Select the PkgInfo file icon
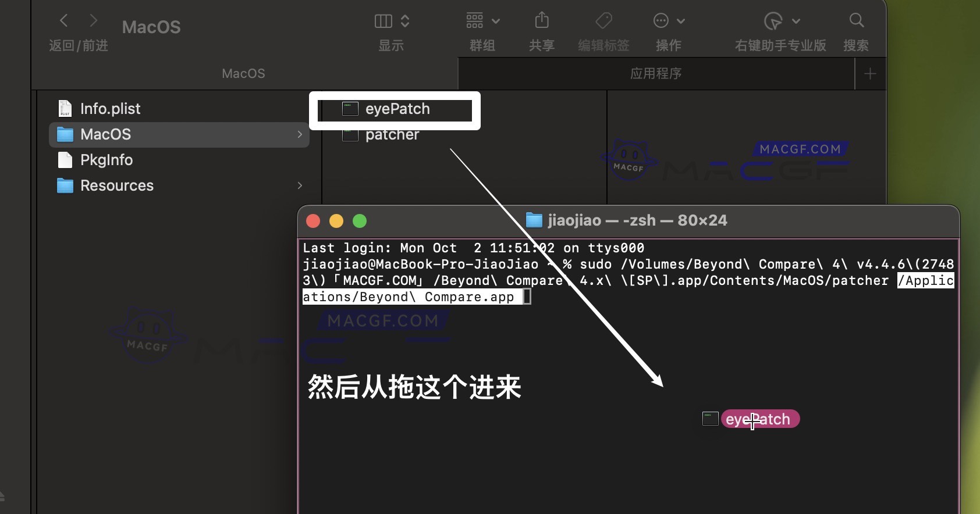The height and width of the screenshot is (514, 980). click(x=65, y=160)
